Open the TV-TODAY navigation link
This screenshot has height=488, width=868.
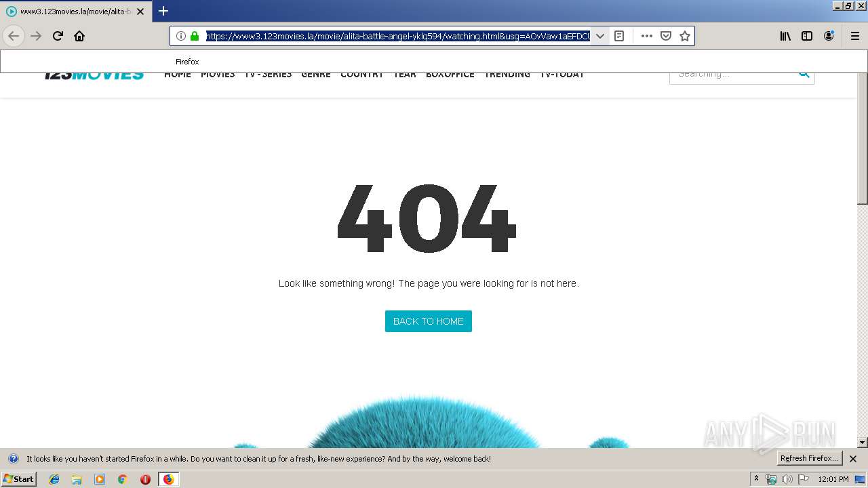562,75
